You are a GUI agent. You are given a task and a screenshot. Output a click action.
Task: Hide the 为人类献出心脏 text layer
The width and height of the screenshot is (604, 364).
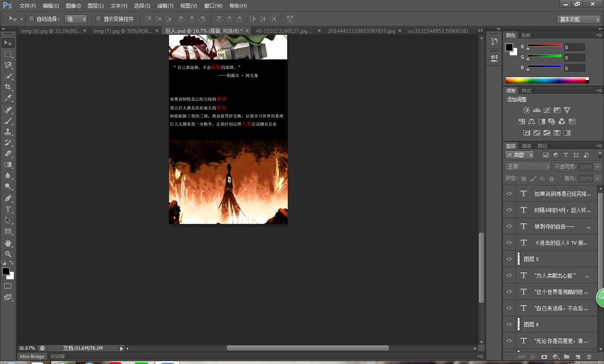(509, 276)
